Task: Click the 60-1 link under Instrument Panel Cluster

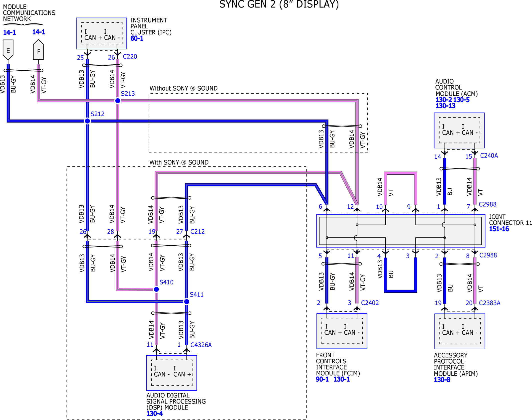Action: [137, 38]
